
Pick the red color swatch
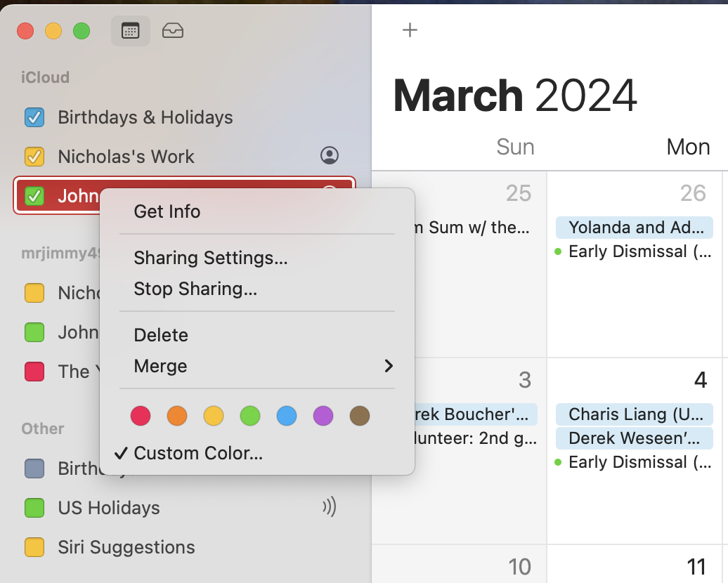(x=141, y=417)
